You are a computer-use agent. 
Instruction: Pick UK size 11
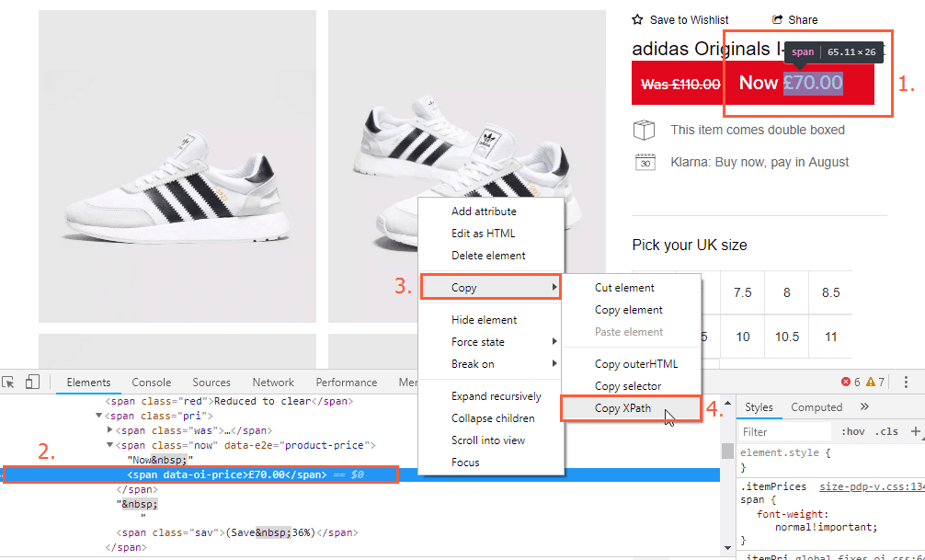click(830, 337)
